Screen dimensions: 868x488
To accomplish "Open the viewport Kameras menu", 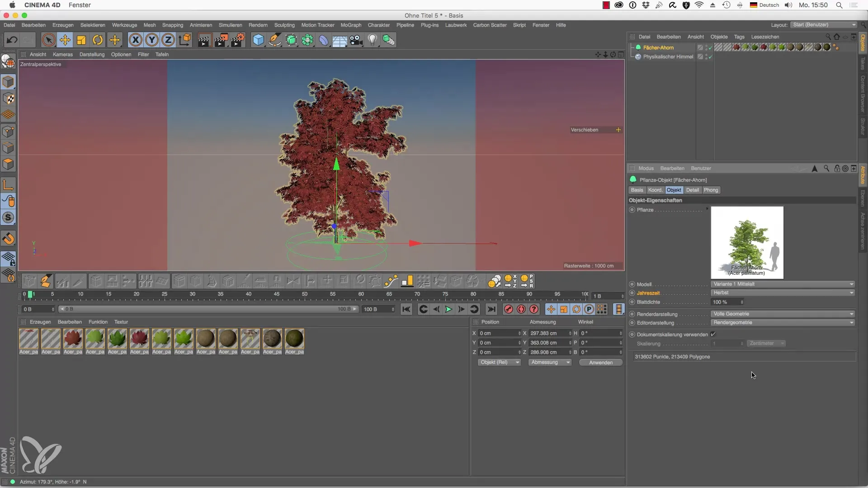I will click(x=62, y=55).
